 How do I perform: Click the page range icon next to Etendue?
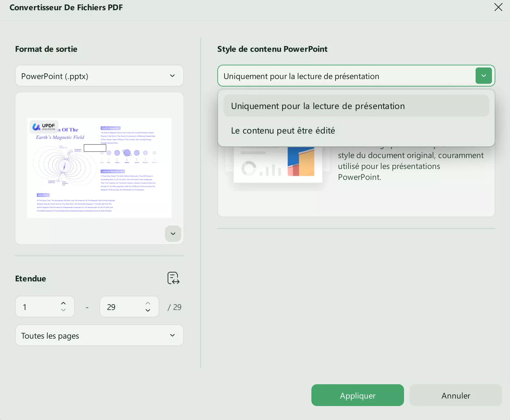tap(173, 278)
